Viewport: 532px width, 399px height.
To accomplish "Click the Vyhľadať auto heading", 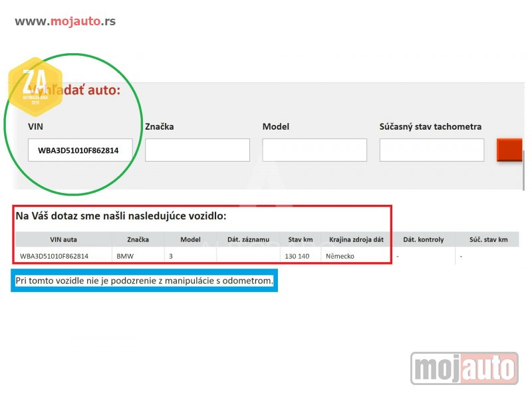I will coord(74,90).
